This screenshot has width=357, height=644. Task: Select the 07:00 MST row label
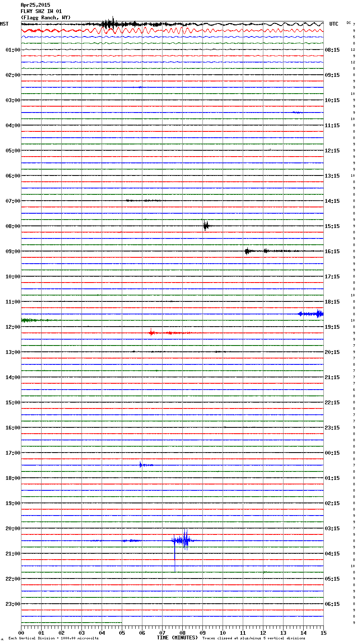[13, 201]
